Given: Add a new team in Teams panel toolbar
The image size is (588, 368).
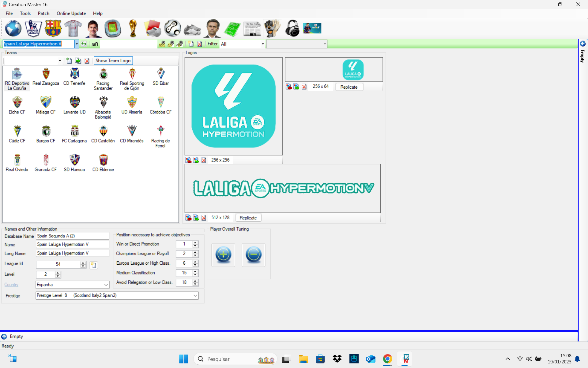Looking at the screenshot, I should click(69, 61).
